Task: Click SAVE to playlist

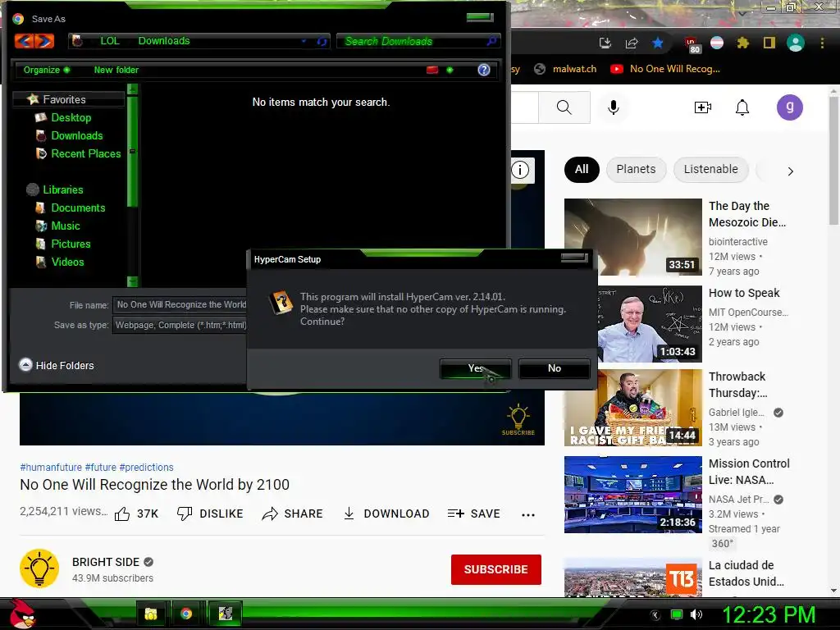Action: pos(473,514)
